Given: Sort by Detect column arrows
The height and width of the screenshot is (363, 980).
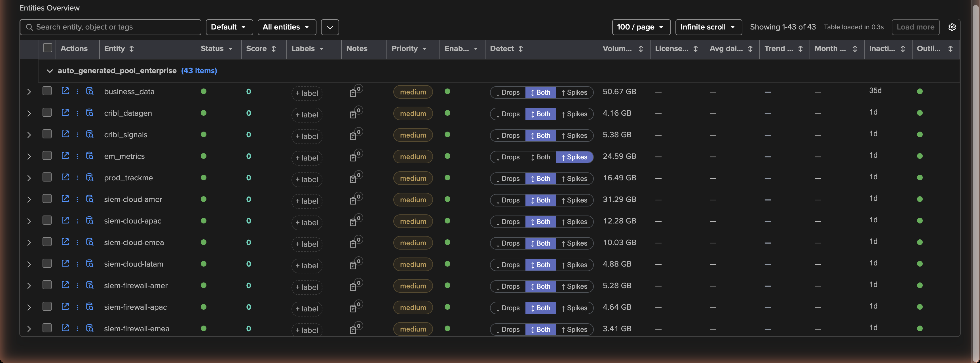Looking at the screenshot, I should [520, 49].
